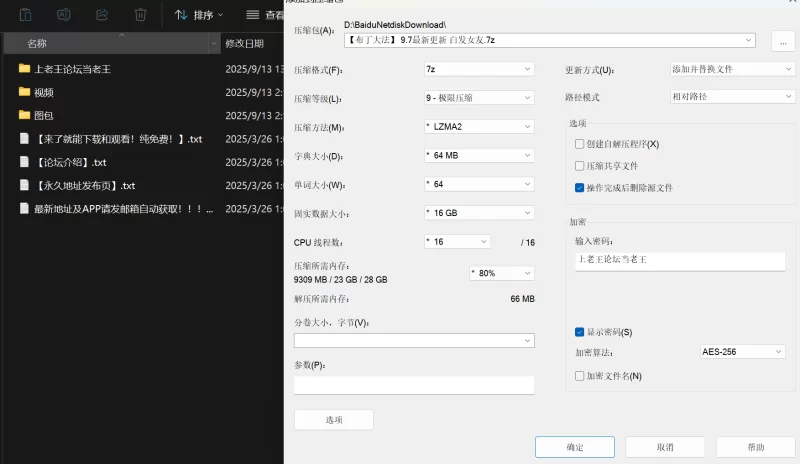Open the 排序 sort menu in Explorer

pos(198,15)
